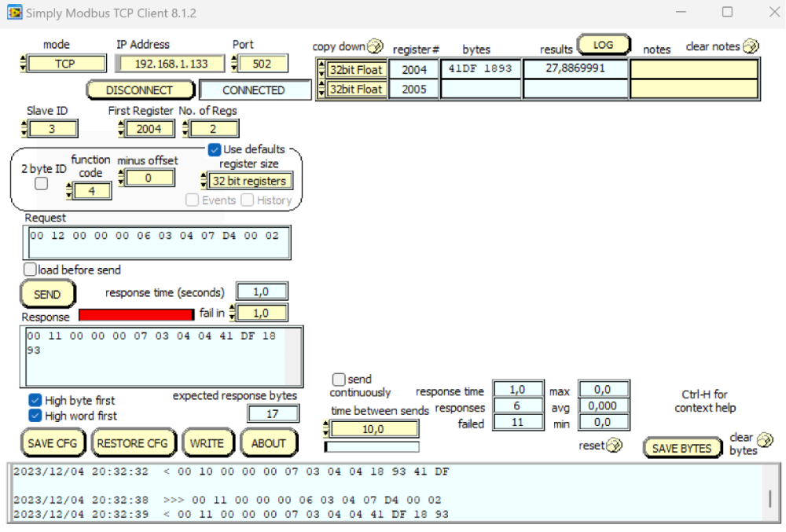Click the Simply Modbus app icon in title bar
This screenshot has width=786, height=532.
click(x=13, y=13)
